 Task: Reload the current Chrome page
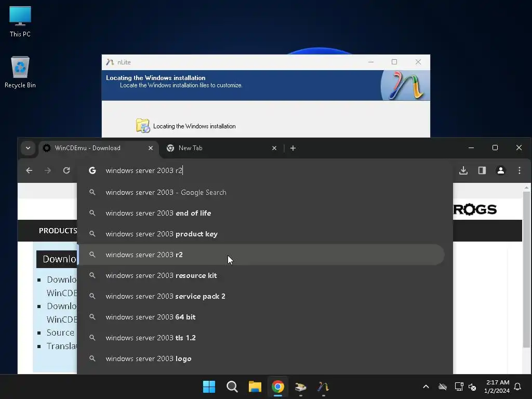66,170
